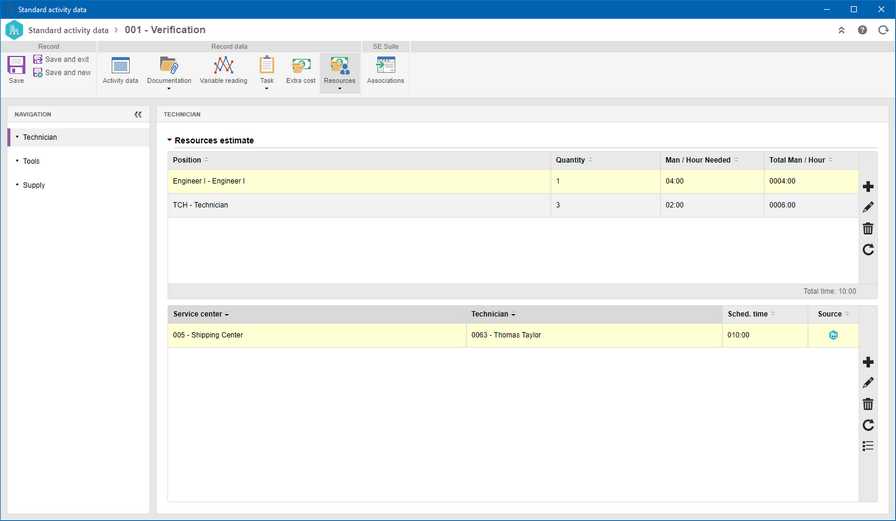The height and width of the screenshot is (521, 896).
Task: Click the 04:00 man/hour needed cell
Action: click(x=712, y=181)
